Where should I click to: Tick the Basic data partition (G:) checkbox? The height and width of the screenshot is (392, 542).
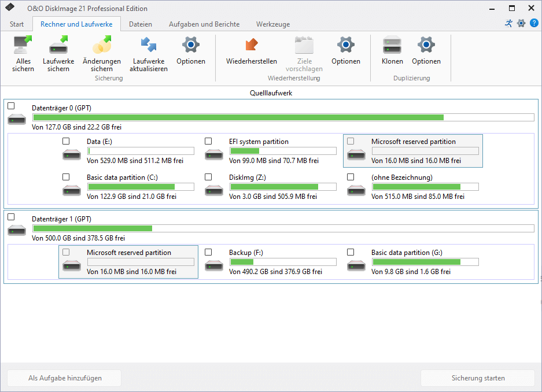351,252
